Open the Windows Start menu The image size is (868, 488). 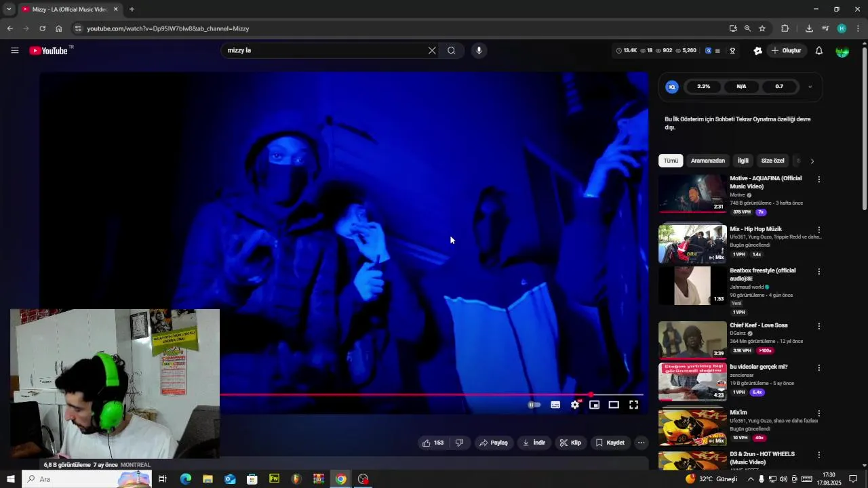click(x=10, y=479)
